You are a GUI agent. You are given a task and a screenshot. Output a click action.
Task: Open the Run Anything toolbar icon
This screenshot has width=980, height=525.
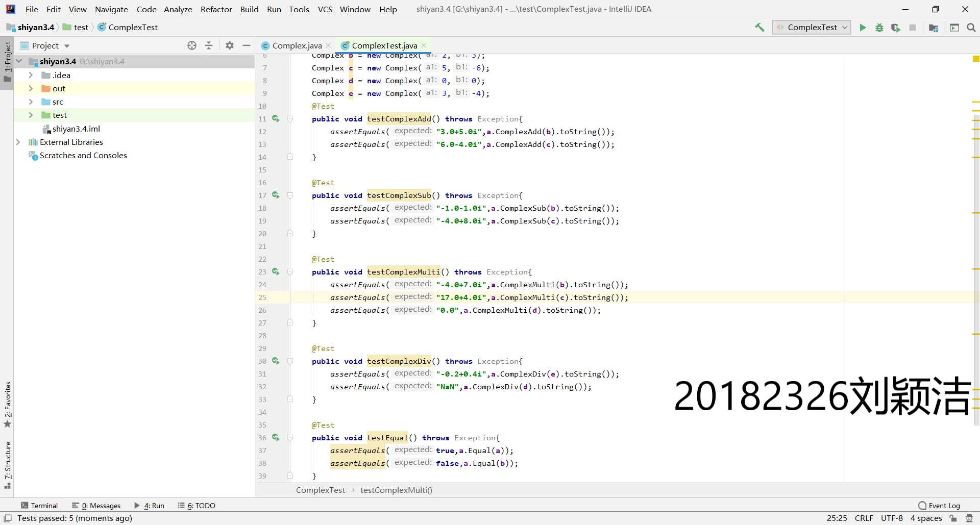[954, 28]
